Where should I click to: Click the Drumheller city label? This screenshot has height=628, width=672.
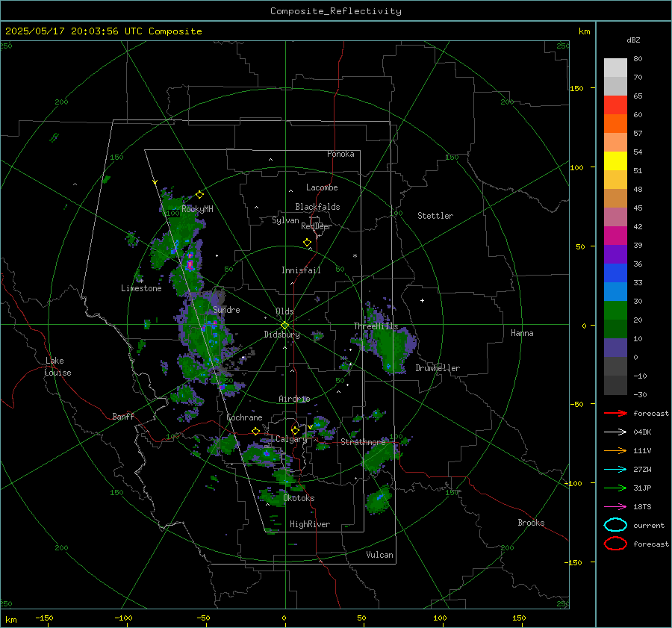click(x=438, y=368)
